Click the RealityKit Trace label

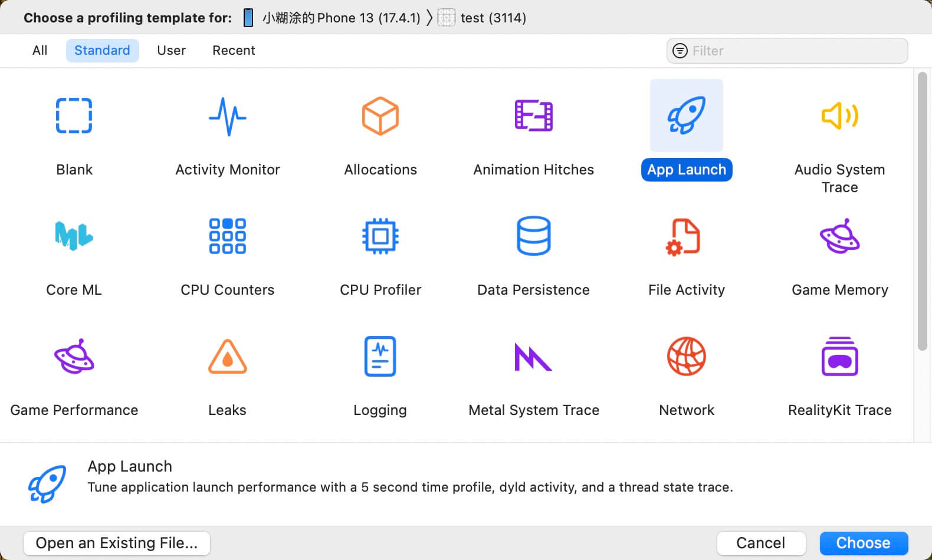(x=840, y=410)
